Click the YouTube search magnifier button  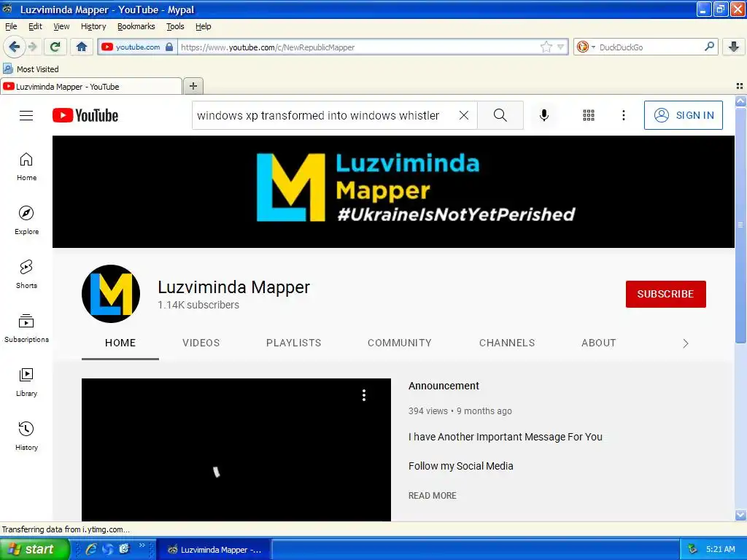500,115
